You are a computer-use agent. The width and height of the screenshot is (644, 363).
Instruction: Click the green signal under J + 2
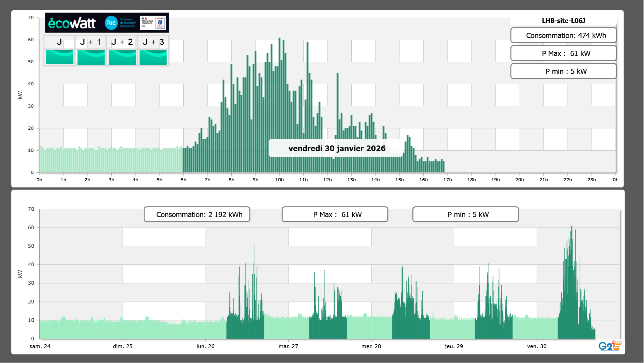122,57
